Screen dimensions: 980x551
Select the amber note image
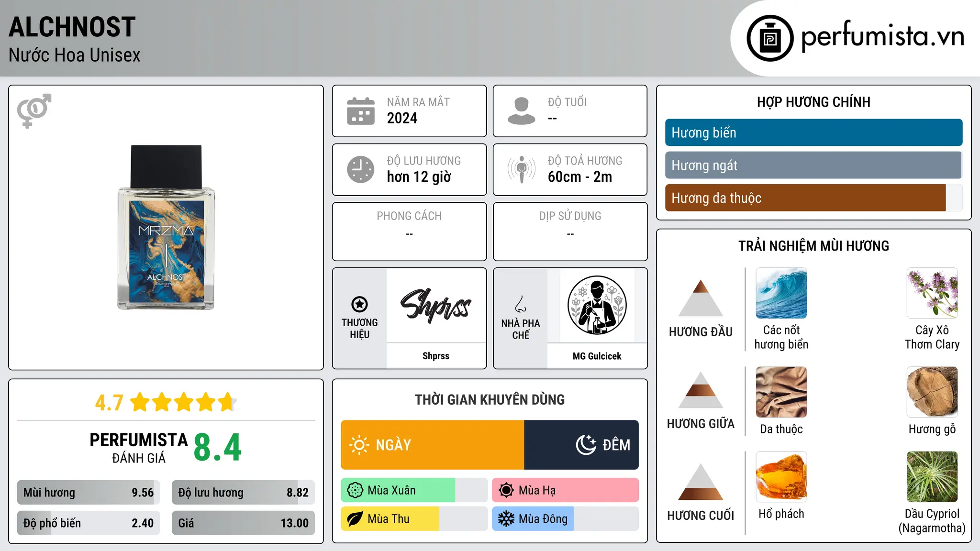pyautogui.click(x=781, y=477)
